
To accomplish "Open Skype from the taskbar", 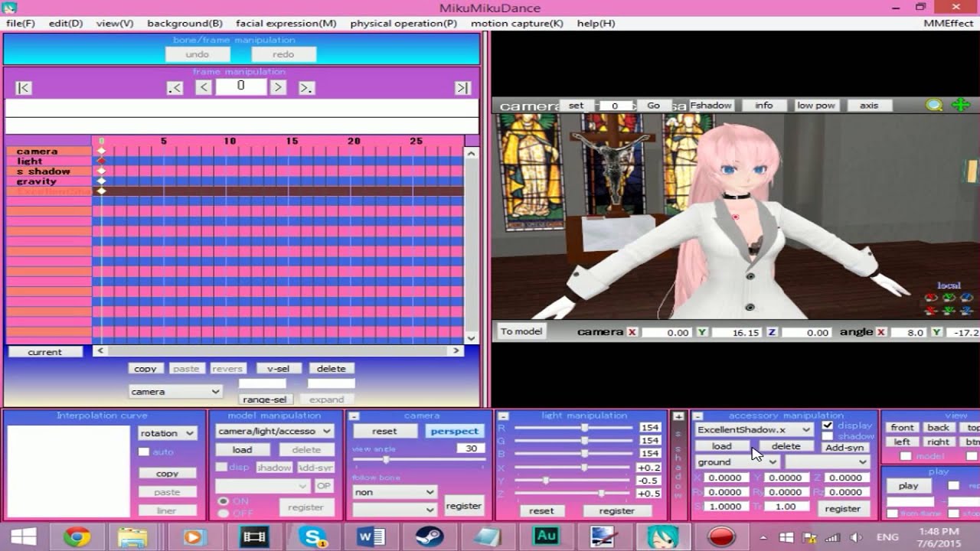I will click(313, 537).
